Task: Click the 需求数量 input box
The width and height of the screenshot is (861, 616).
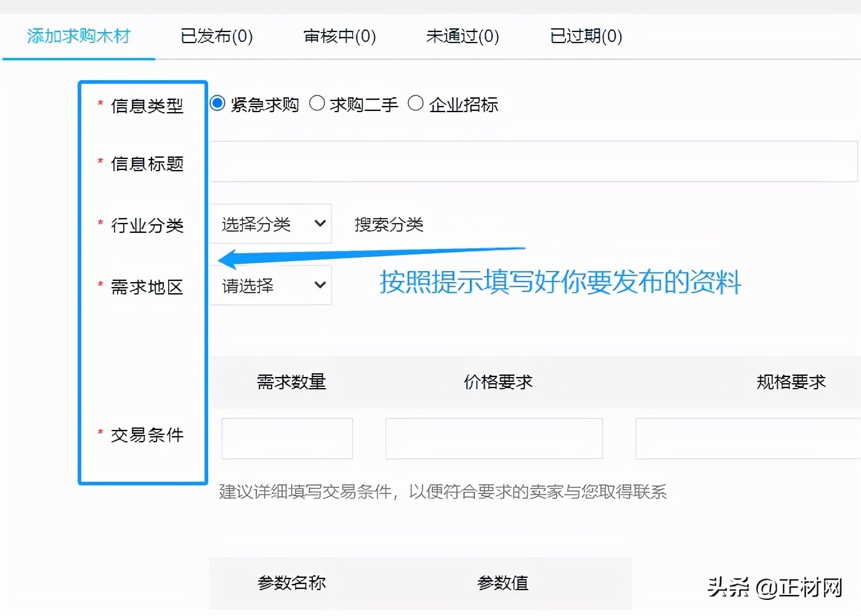Action: [x=286, y=439]
